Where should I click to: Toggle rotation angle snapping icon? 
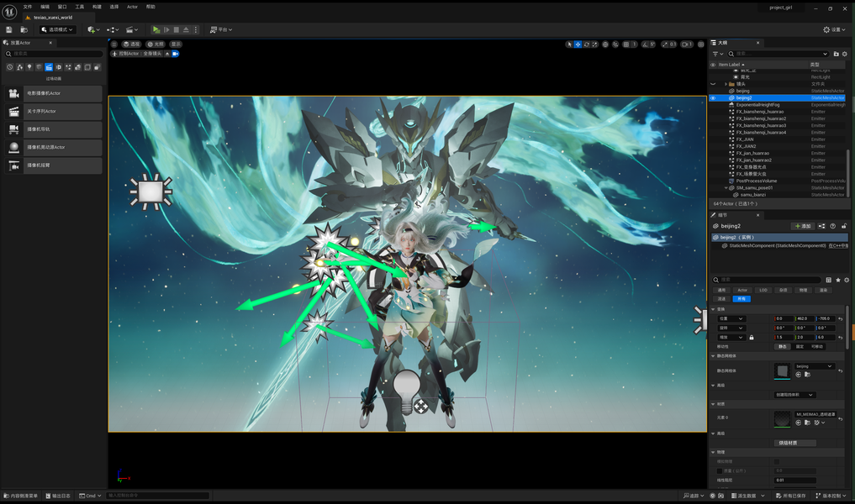click(645, 45)
